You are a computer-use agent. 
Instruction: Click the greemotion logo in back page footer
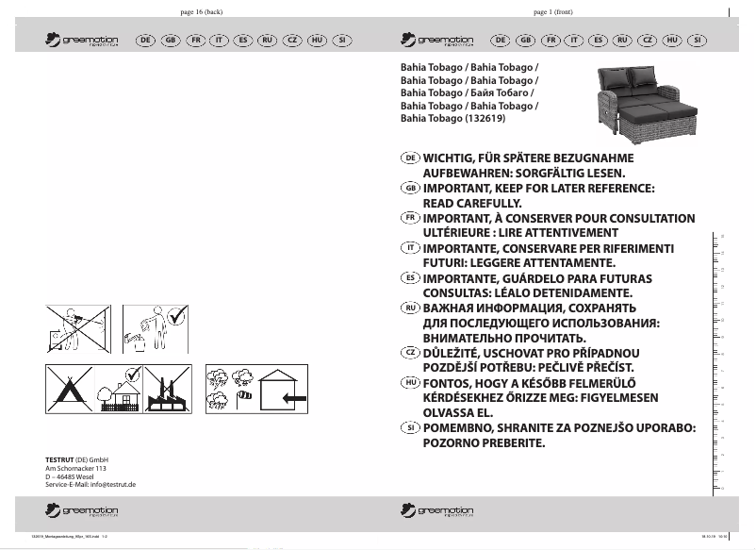pos(82,511)
